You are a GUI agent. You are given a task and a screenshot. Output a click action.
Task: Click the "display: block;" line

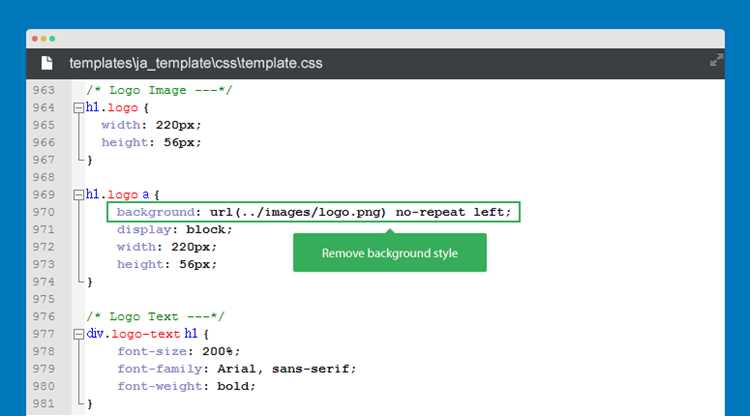pyautogui.click(x=175, y=230)
